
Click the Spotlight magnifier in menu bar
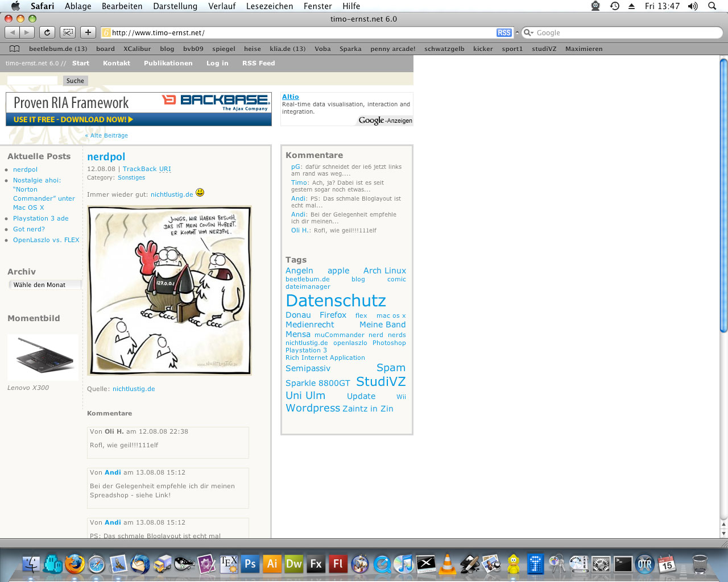712,6
